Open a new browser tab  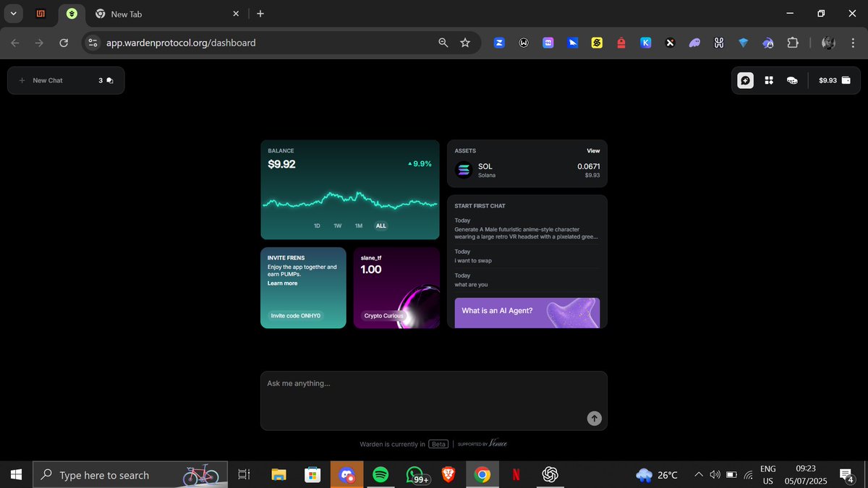tap(260, 14)
